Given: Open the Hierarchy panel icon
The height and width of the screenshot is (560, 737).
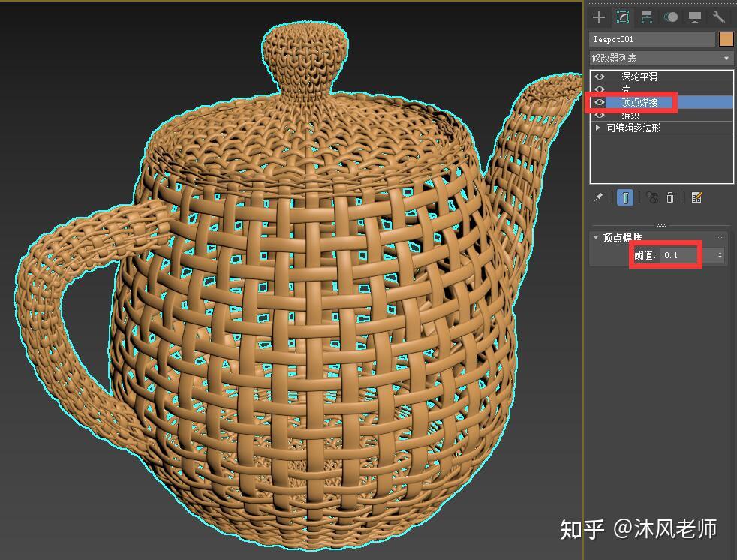Looking at the screenshot, I should (x=647, y=17).
